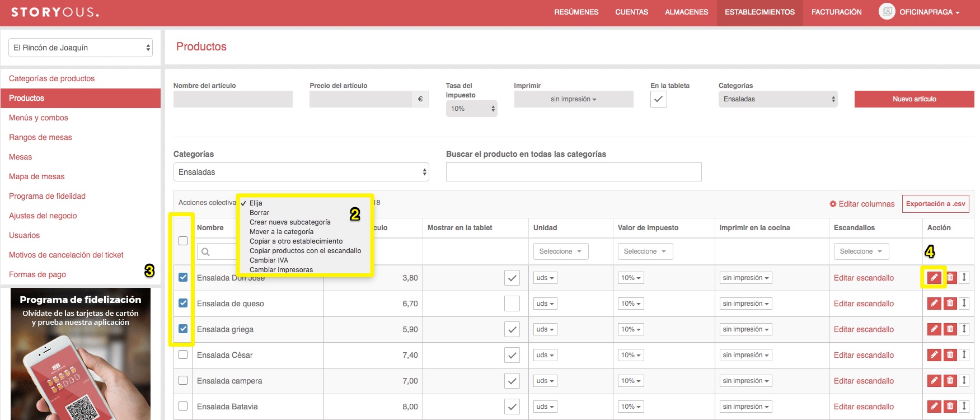Click search magnifier in Nombre filter

(x=205, y=251)
